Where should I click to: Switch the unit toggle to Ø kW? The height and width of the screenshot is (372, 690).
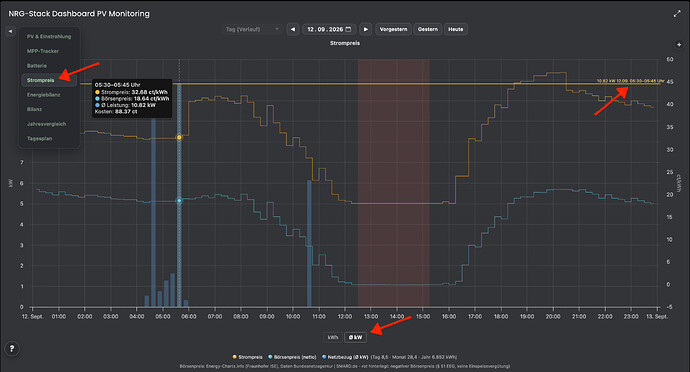click(355, 337)
